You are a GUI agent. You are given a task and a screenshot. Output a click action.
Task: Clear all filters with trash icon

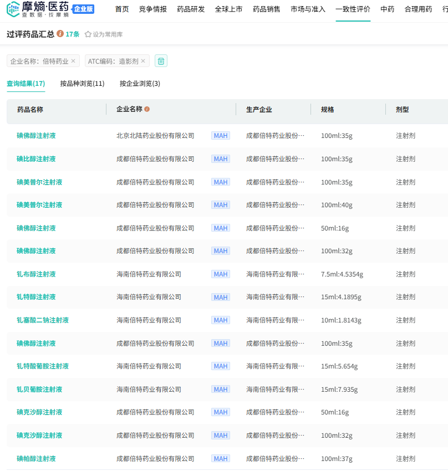pyautogui.click(x=161, y=61)
